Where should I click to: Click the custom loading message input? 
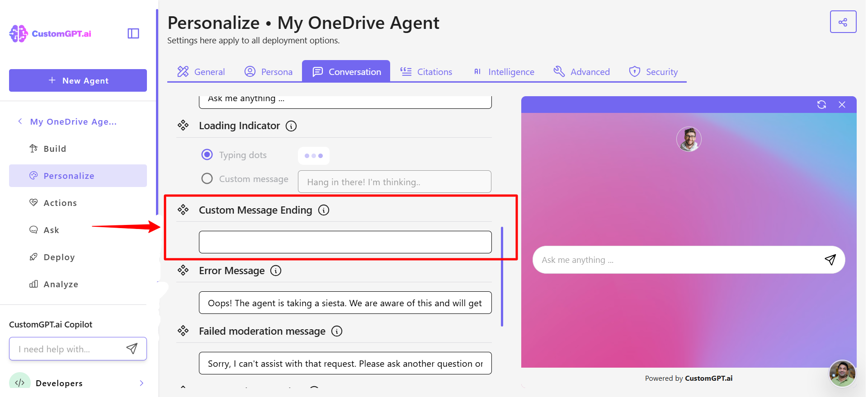coord(395,182)
